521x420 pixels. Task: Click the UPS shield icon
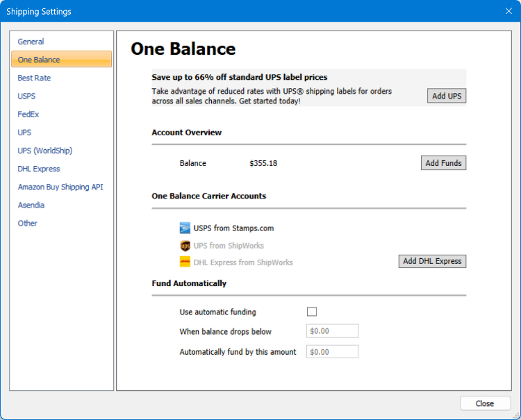click(x=185, y=246)
